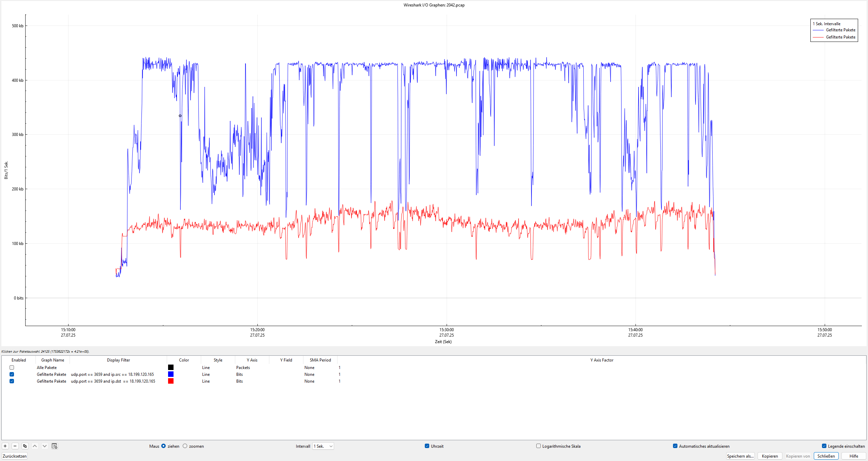Screen dimensions: 868x461
Task: Open the Intervall dropdown
Action: coord(323,446)
